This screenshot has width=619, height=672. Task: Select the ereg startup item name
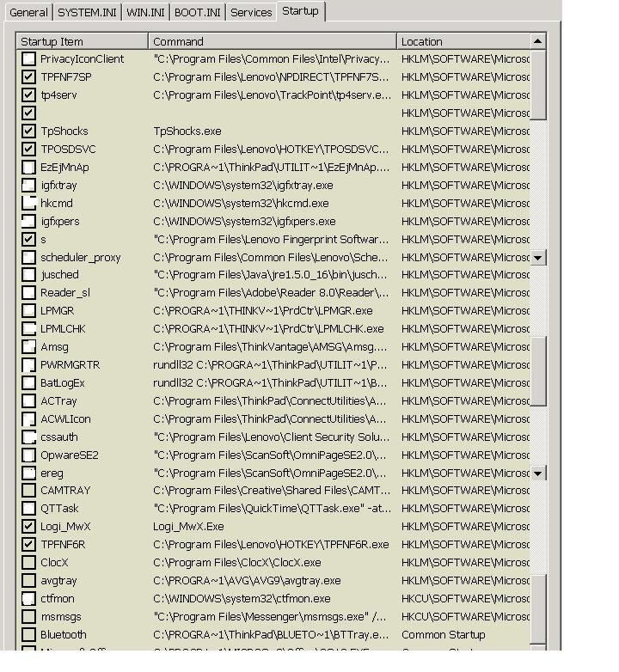52,473
